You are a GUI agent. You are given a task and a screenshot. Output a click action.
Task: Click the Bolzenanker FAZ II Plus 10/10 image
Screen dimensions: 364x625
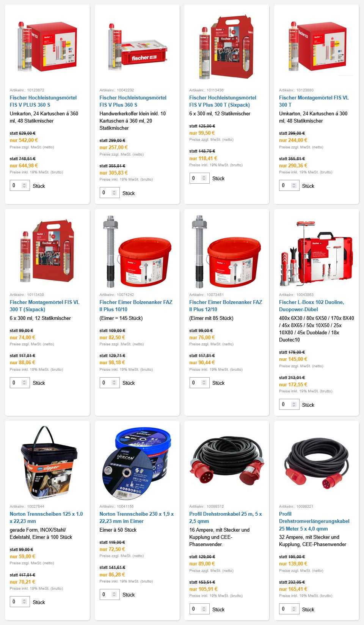pos(137,252)
